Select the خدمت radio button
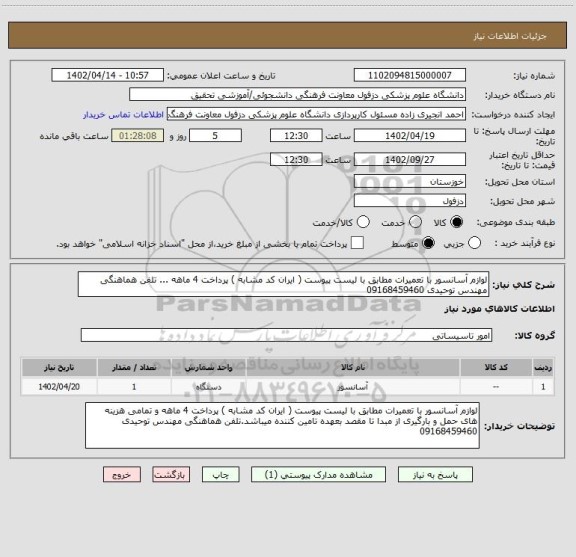 coord(415,222)
